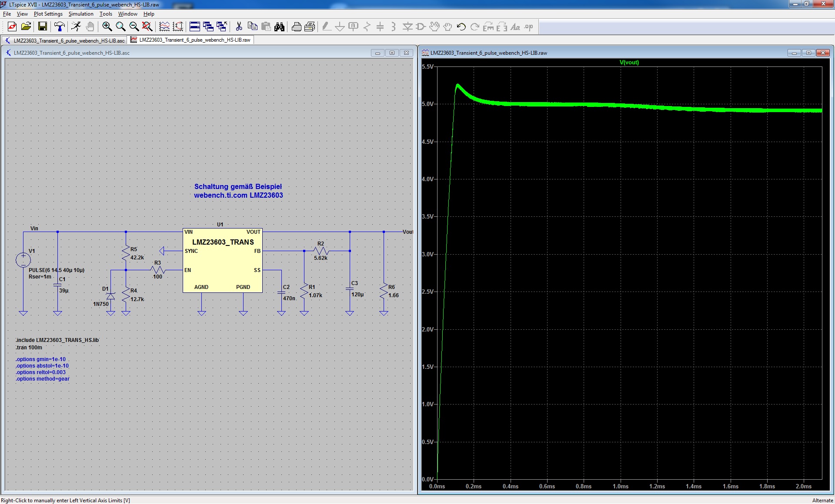The height and width of the screenshot is (504, 835).
Task: Close the waveform .raw sub-window
Action: point(823,53)
